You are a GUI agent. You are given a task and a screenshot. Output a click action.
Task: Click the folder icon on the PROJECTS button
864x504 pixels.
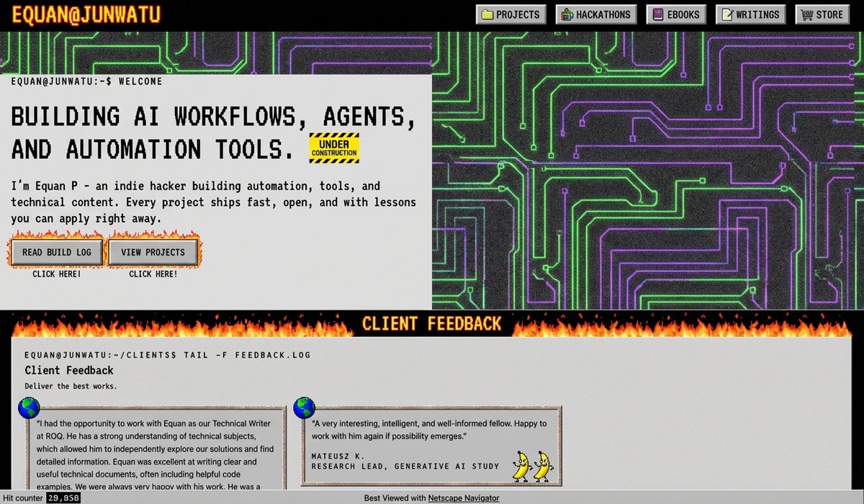point(488,14)
